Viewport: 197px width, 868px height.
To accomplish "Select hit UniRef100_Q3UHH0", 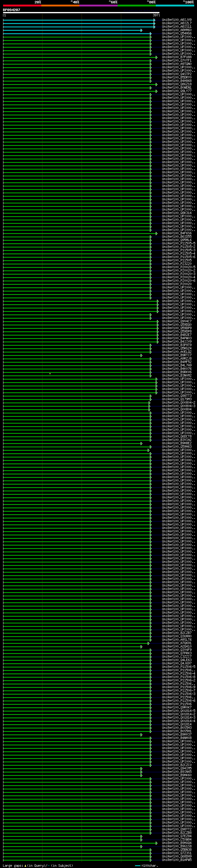I will point(177,636).
